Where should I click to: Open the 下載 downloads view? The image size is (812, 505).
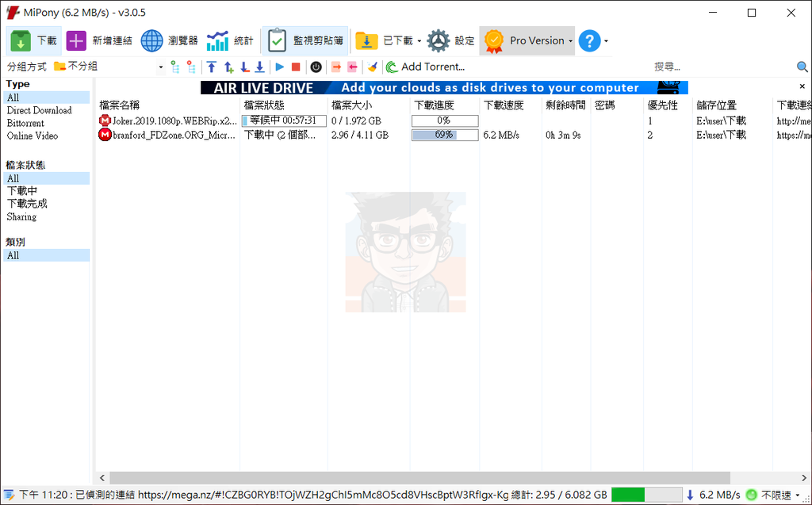[x=33, y=41]
